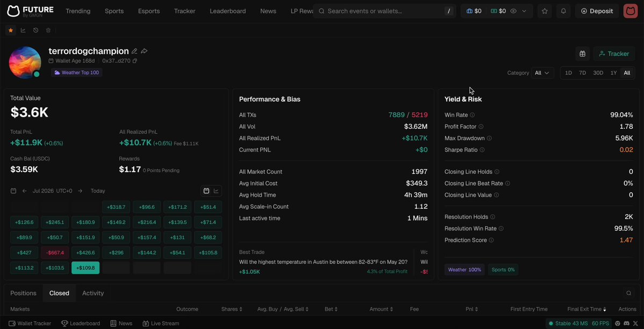Click the search events or wallets field
The image size is (644, 329).
(383, 11)
